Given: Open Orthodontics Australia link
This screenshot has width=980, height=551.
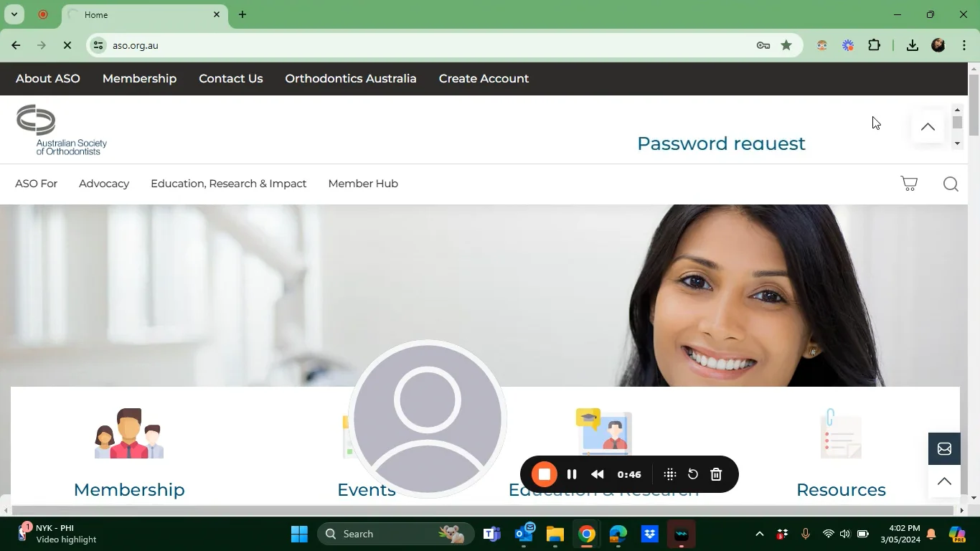Looking at the screenshot, I should click(351, 79).
